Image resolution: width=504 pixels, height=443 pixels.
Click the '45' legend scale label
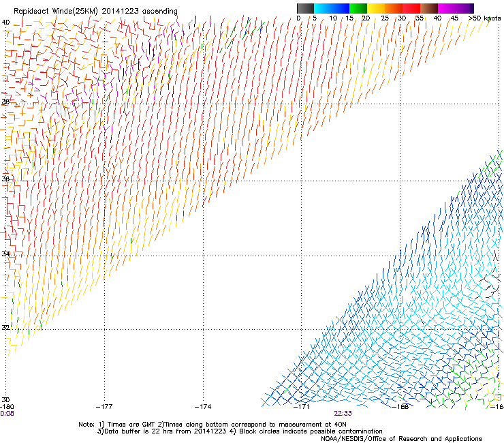pyautogui.click(x=454, y=18)
